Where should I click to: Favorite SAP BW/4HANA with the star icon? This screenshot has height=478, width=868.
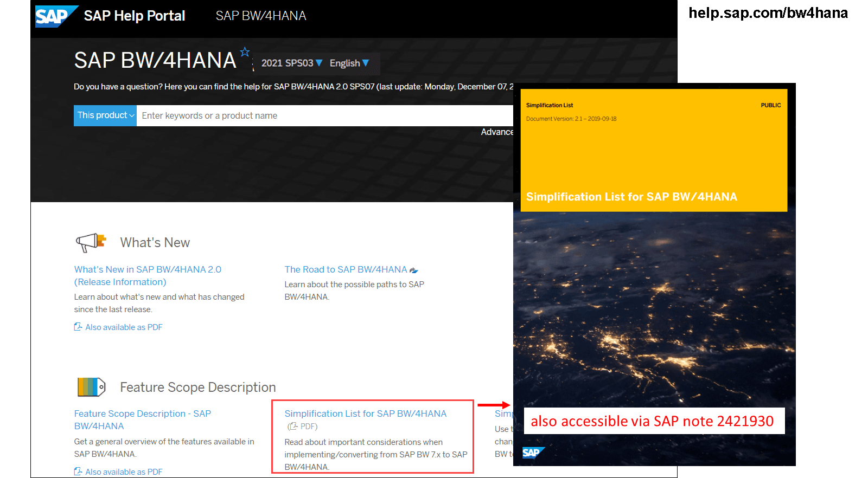tap(245, 52)
